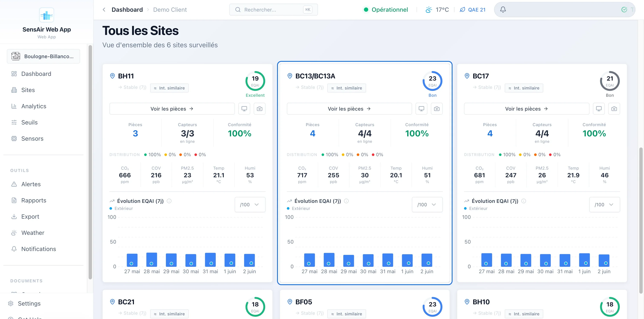
Task: Take a snapshot of BH11 card
Action: tap(260, 109)
